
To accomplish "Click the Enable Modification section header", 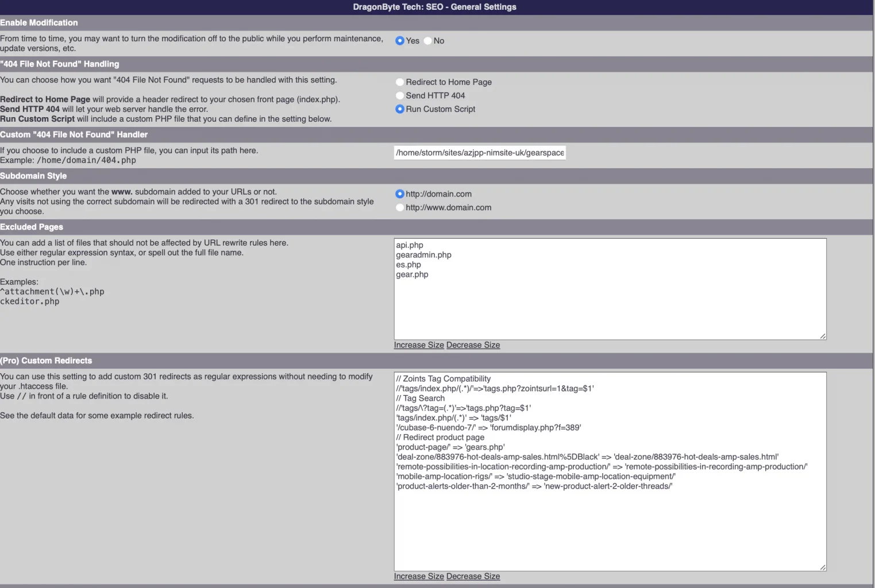I will (39, 22).
